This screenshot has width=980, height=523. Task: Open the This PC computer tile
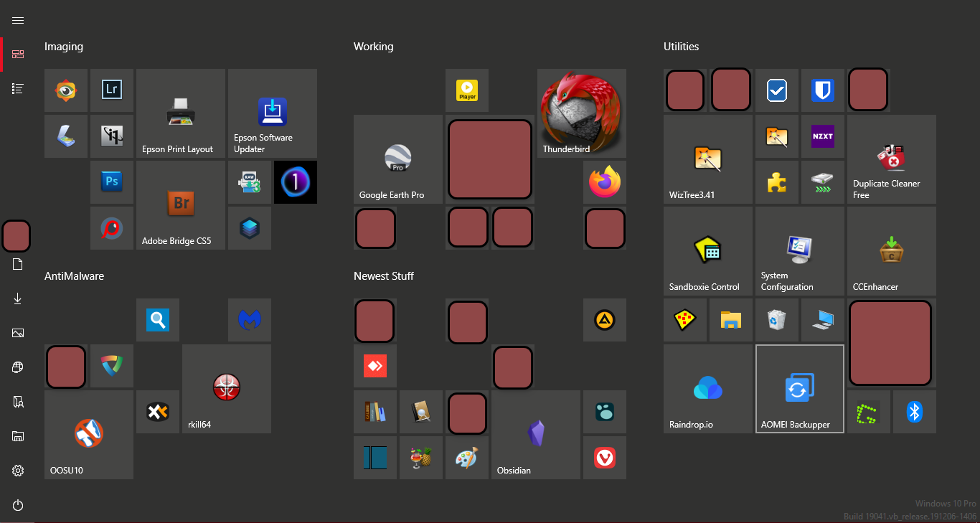(x=823, y=320)
